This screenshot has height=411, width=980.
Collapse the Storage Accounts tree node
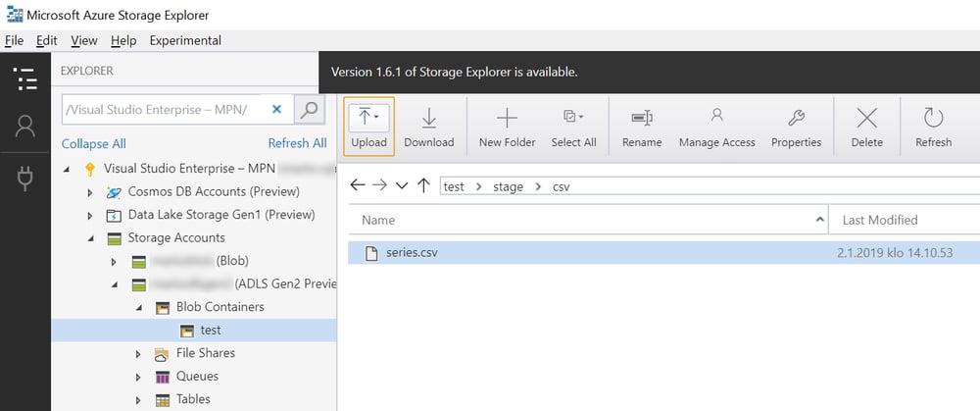pyautogui.click(x=90, y=238)
